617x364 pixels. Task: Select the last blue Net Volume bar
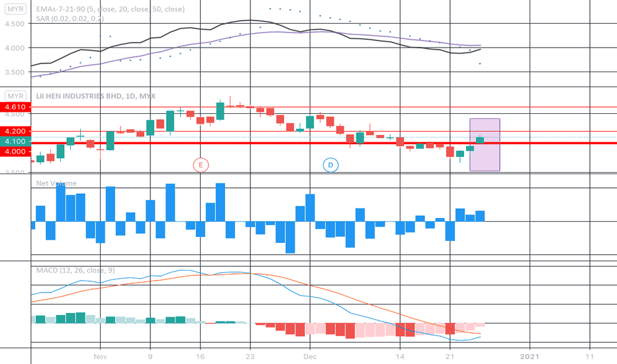pyautogui.click(x=480, y=216)
